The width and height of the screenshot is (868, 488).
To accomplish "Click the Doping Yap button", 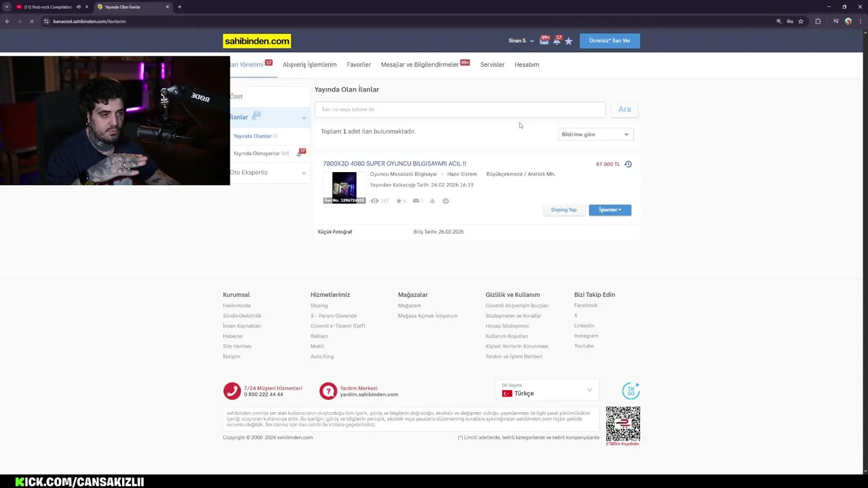I will 564,210.
